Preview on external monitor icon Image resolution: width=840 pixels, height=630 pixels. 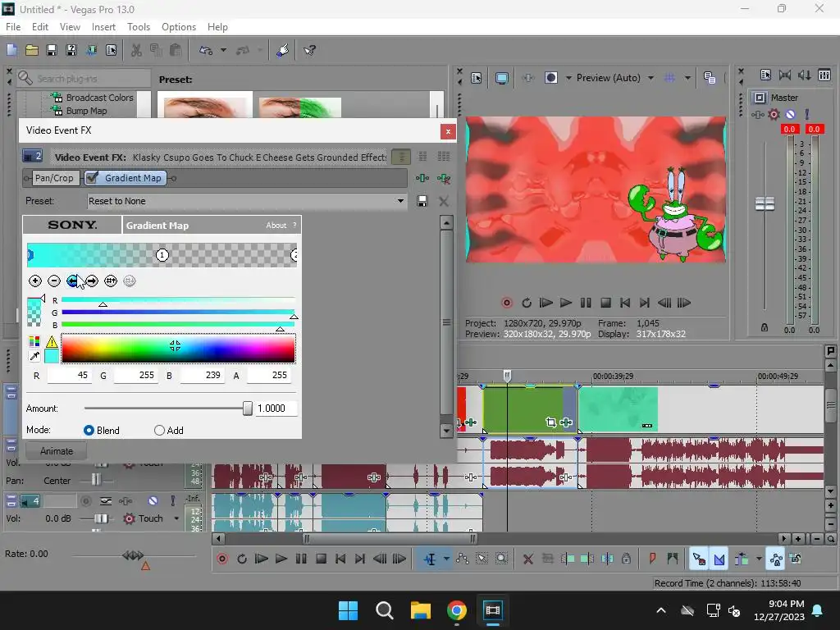(x=502, y=78)
